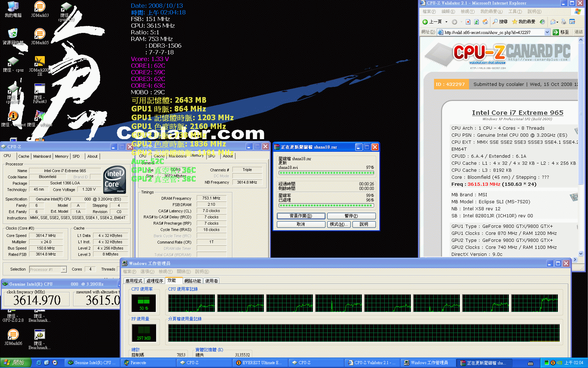Open IE History toolbar icon
Viewport: 588px width, 368px height.
tap(542, 22)
